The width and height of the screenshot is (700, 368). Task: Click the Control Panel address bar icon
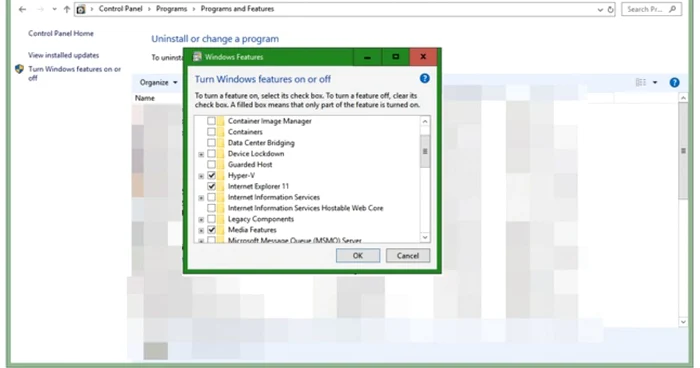coord(81,9)
